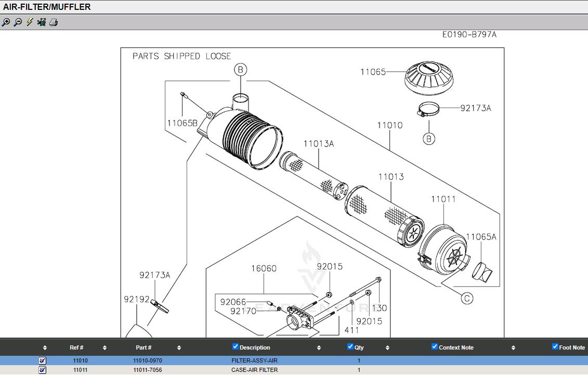Image resolution: width=588 pixels, height=375 pixels.
Task: Click the notes icon in row 11011
Action: [x=43, y=370]
